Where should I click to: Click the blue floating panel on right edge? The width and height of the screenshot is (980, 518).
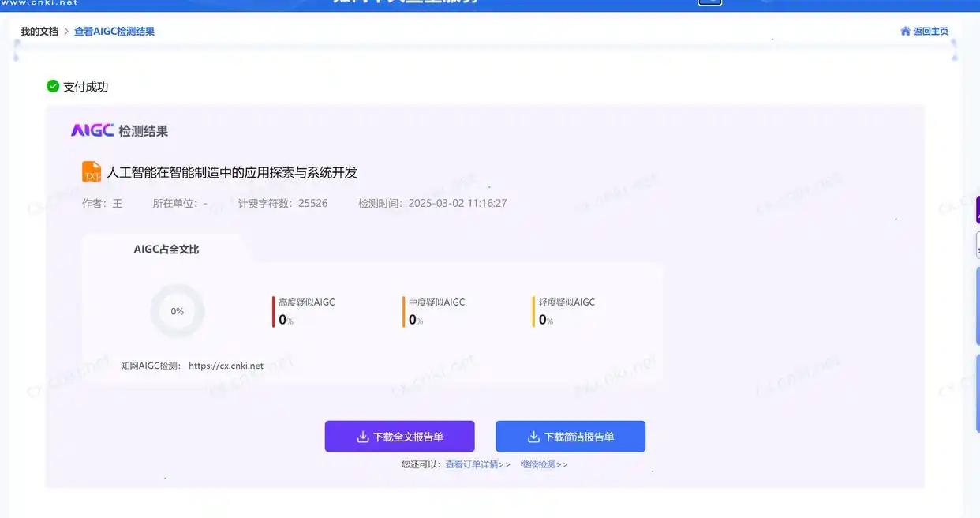tap(977, 308)
